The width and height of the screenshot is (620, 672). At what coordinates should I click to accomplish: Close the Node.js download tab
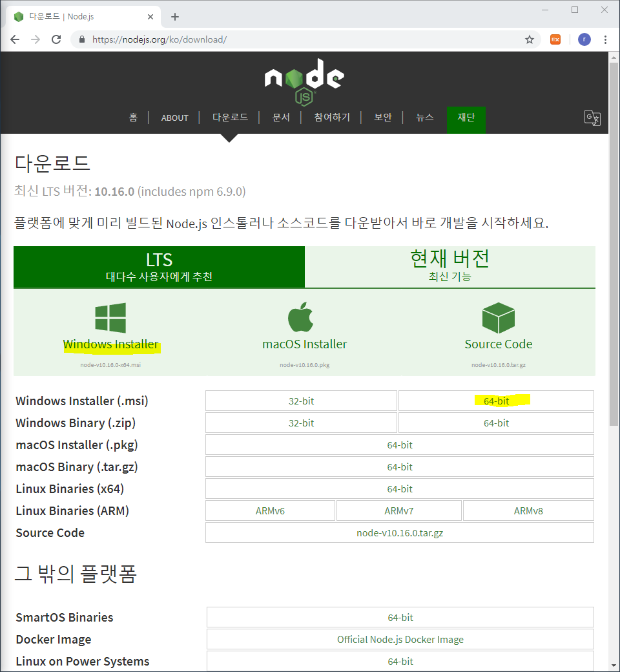(x=150, y=17)
